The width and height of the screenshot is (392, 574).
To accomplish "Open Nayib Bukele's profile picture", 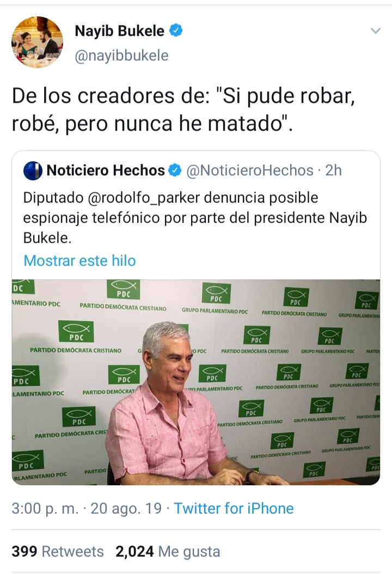I will pyautogui.click(x=37, y=42).
